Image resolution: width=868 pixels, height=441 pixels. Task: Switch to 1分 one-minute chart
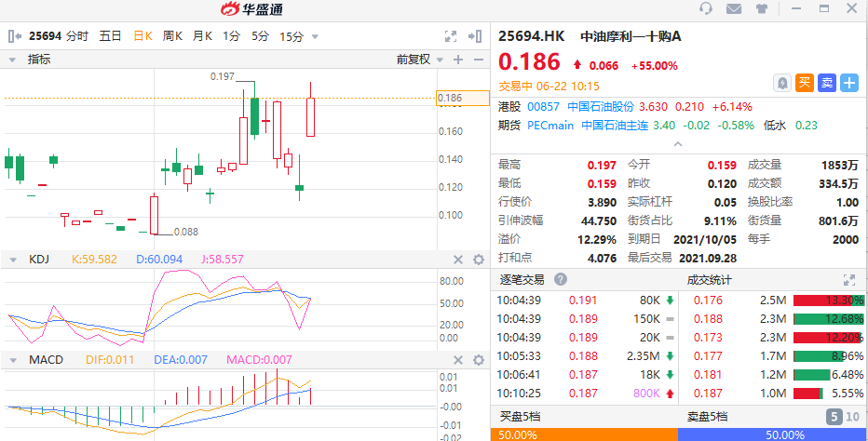[x=231, y=36]
